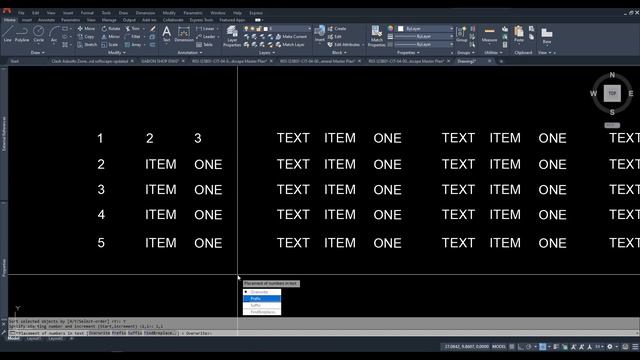640x360 pixels.
Task: Click the Fillet tool
Action: 133,37
